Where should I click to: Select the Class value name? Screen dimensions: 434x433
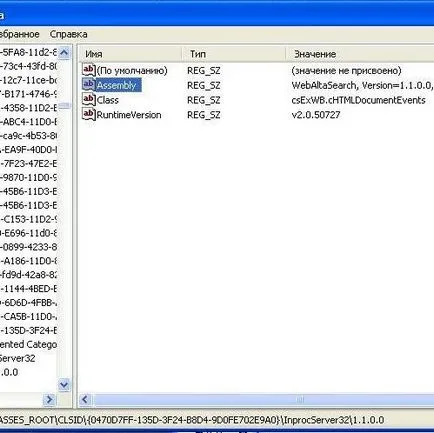[x=108, y=100]
